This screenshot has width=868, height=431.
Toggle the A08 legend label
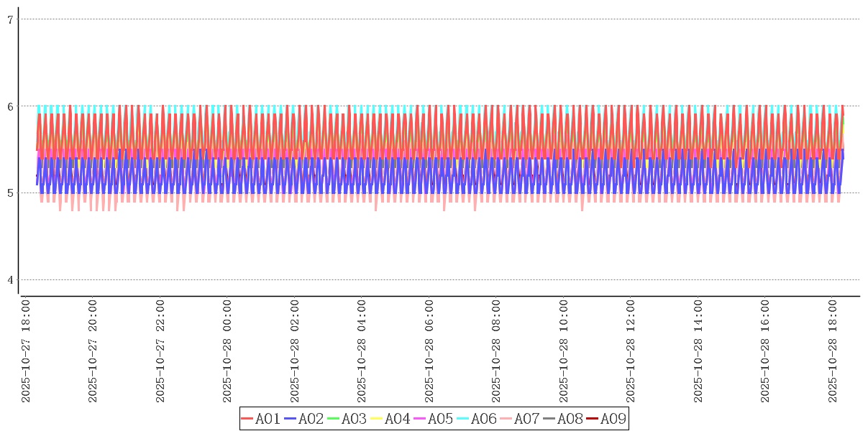[570, 419]
